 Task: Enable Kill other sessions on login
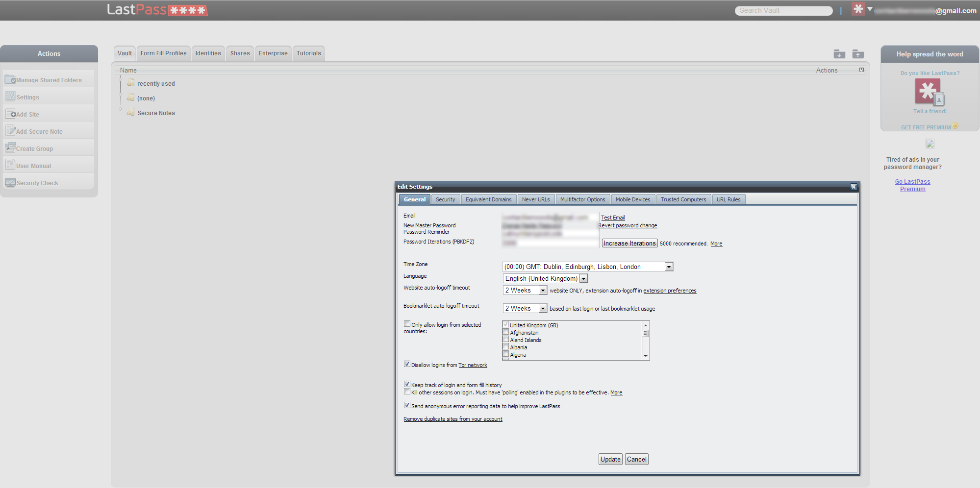pyautogui.click(x=407, y=391)
